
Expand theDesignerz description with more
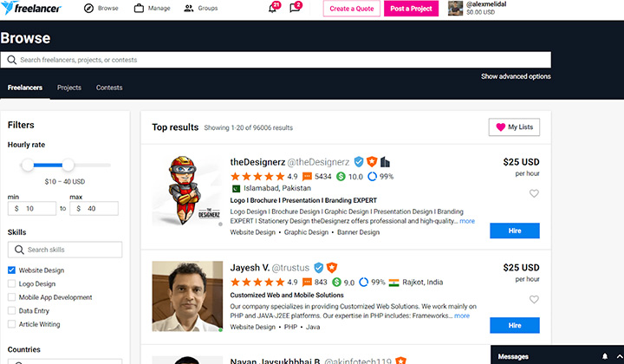click(467, 221)
